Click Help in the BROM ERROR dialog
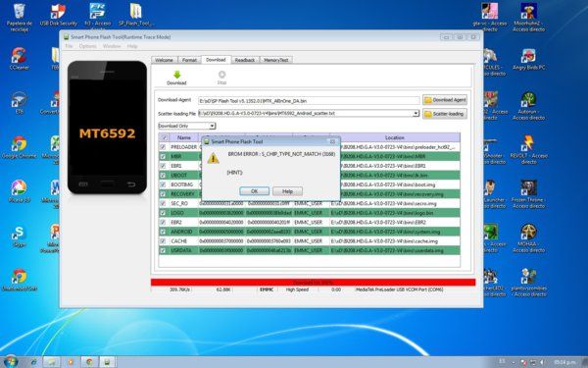 coord(287,191)
